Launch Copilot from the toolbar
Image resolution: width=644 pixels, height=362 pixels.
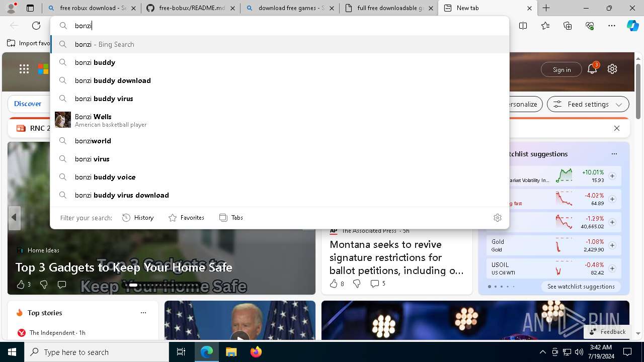click(x=632, y=26)
